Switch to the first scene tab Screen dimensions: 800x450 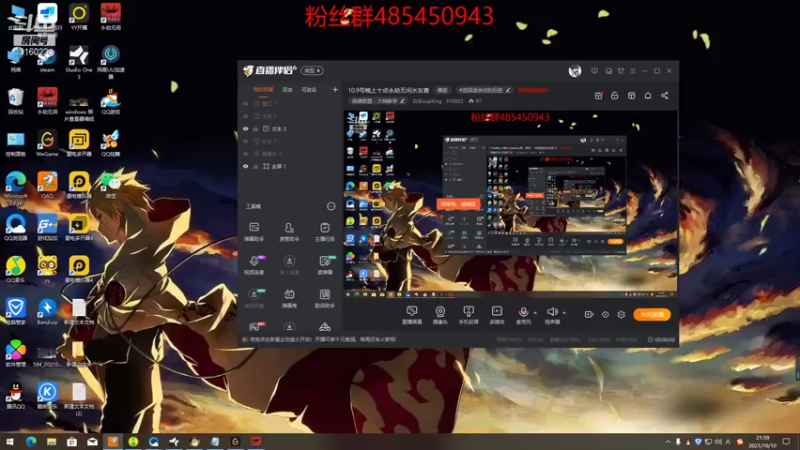click(263, 90)
